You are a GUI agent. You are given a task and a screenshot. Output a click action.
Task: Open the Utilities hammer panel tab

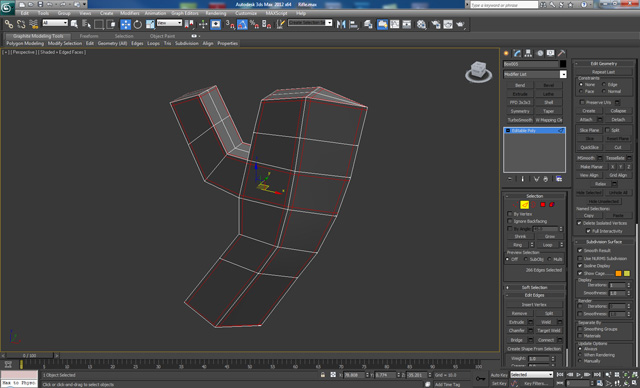pyautogui.click(x=562, y=53)
